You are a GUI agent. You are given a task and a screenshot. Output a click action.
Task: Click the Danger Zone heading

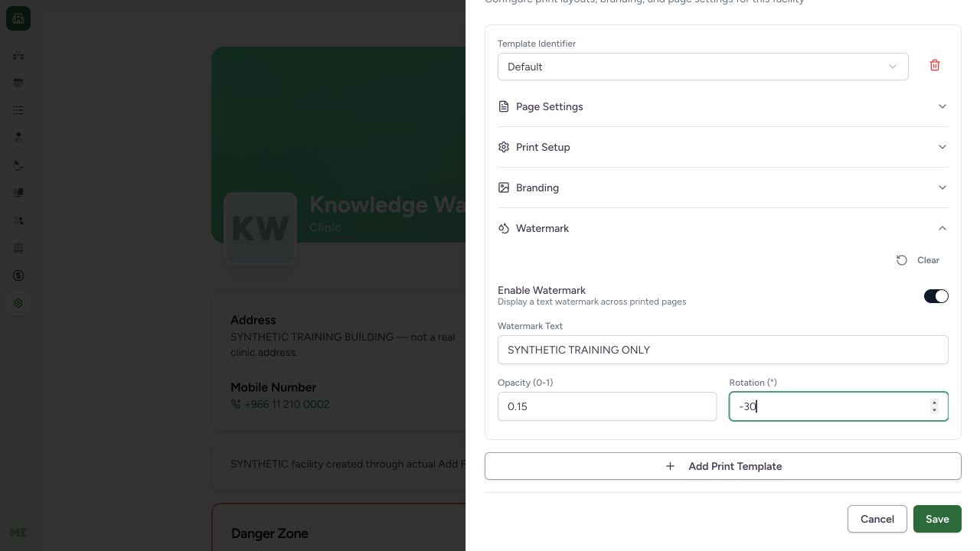[x=269, y=533]
